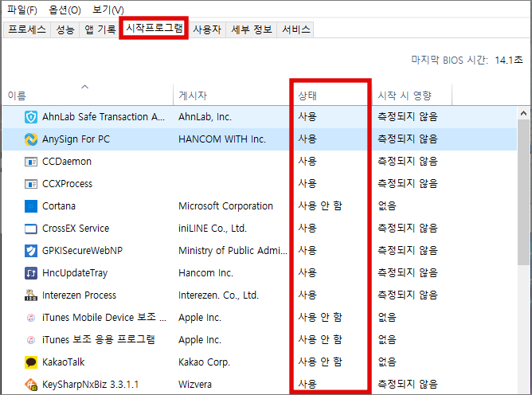Open the 보기(V) menu

tap(107, 10)
